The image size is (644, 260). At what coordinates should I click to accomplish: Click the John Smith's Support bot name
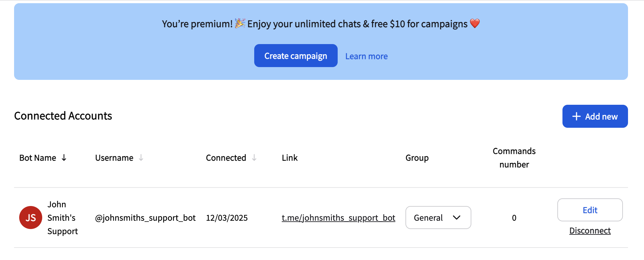coord(62,218)
